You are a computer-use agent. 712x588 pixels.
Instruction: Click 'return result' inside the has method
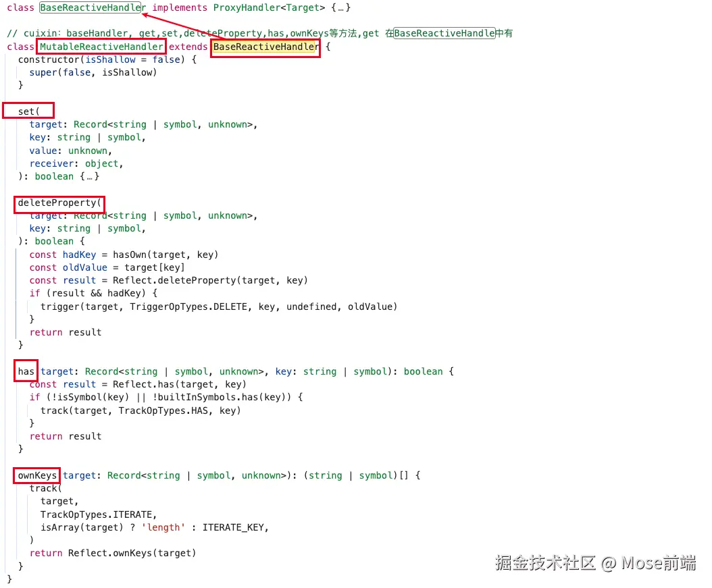click(66, 437)
